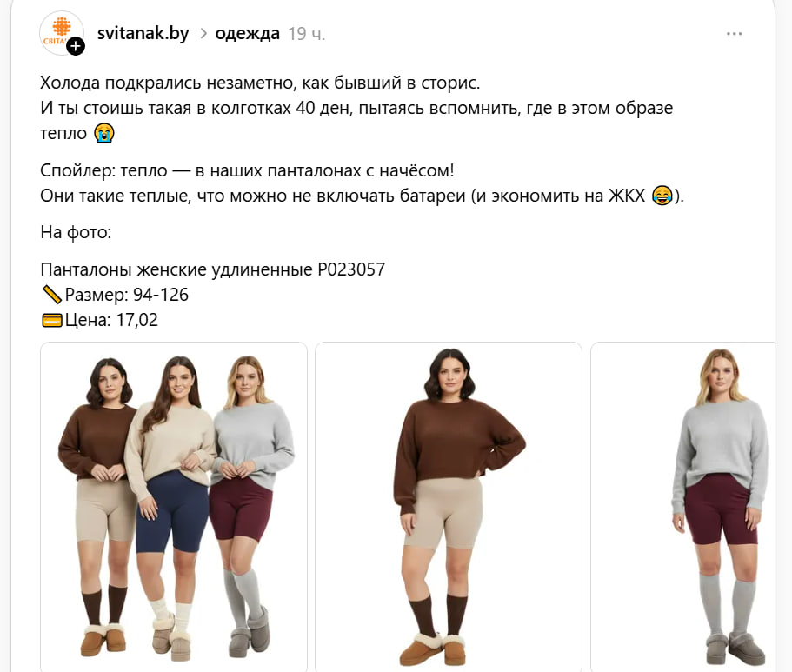
Task: Open the svitanak.by username link
Action: point(143,34)
